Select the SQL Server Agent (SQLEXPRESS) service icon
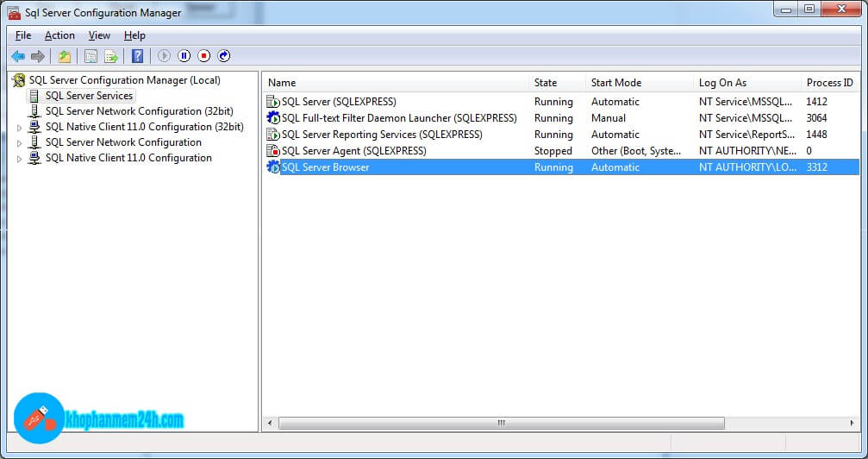This screenshot has height=459, width=868. coord(273,151)
